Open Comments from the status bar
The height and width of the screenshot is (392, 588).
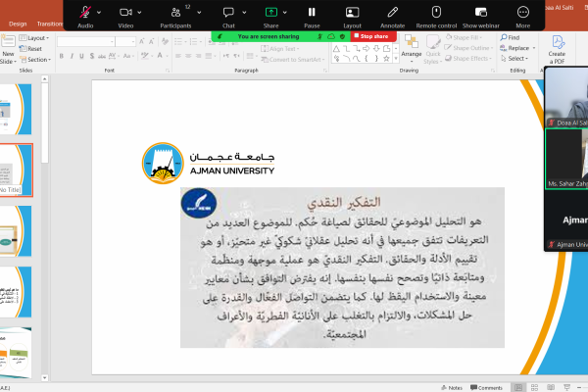[x=486, y=388]
